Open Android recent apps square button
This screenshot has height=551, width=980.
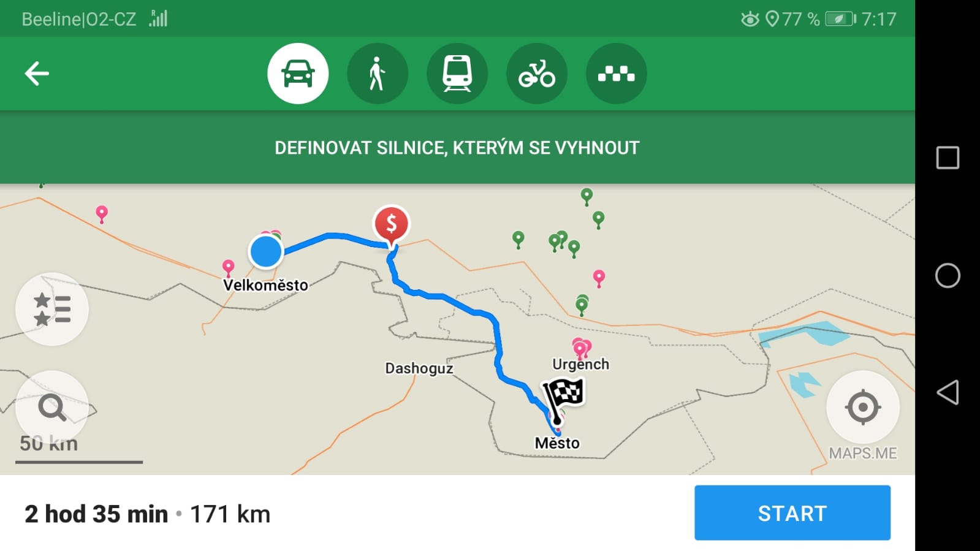pos(948,158)
